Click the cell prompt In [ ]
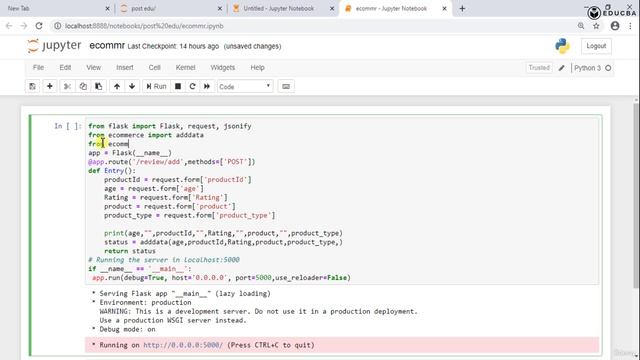Viewport: 640px width, 360px height. coord(68,126)
